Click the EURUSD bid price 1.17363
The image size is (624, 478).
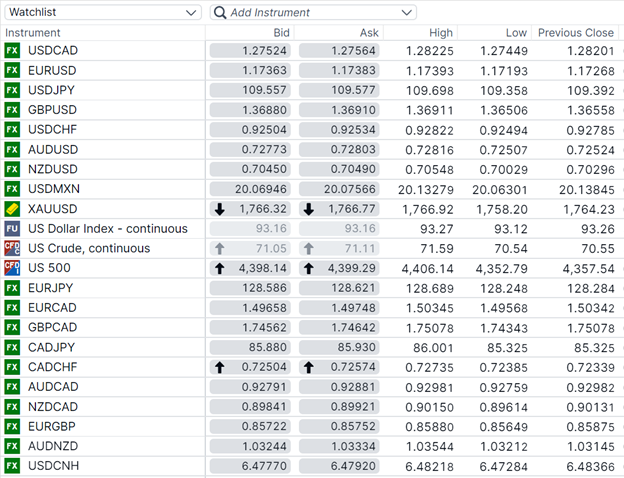[x=250, y=70]
